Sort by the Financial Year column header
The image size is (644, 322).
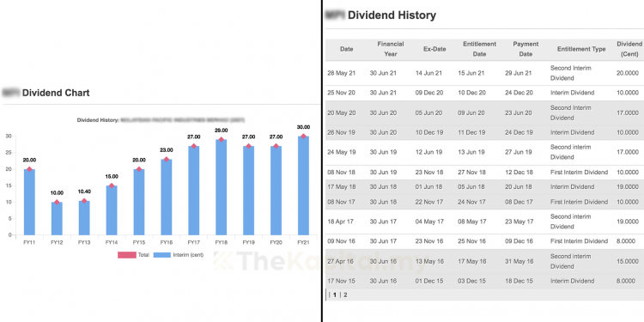pos(391,49)
